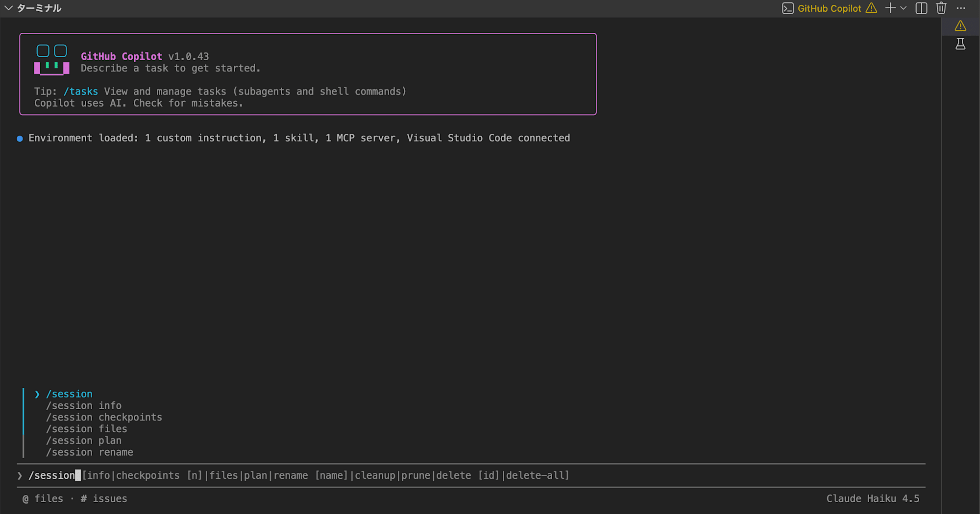Choose the /session files suggestion

coord(87,429)
